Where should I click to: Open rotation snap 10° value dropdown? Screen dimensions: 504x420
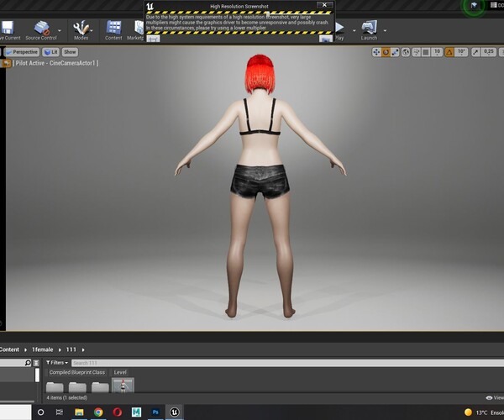[461, 52]
